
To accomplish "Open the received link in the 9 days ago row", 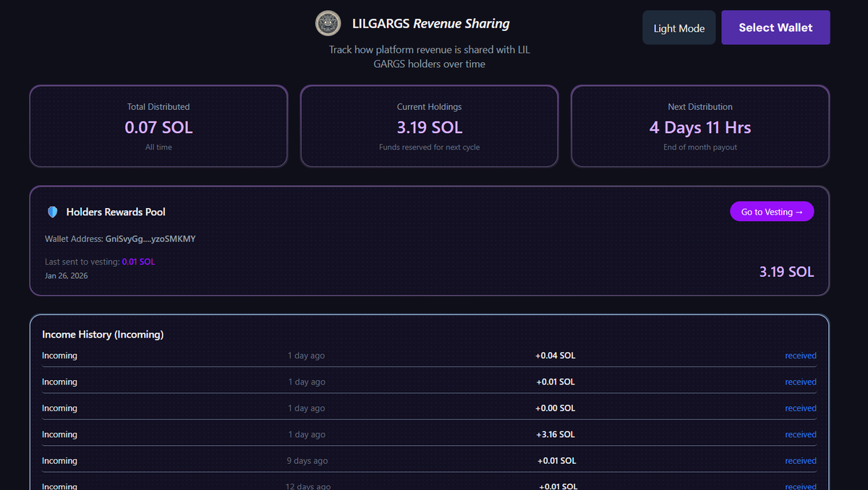I will 801,460.
